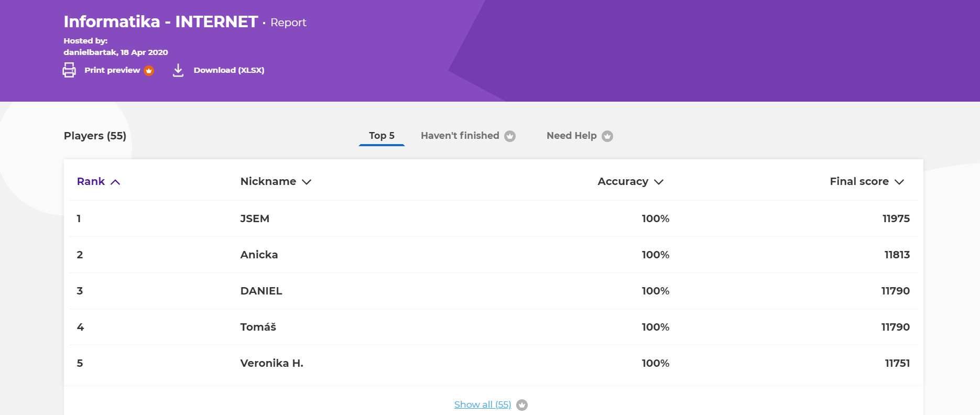This screenshot has width=980, height=415.
Task: Click crown icon next to Haven't finished
Action: click(x=510, y=136)
